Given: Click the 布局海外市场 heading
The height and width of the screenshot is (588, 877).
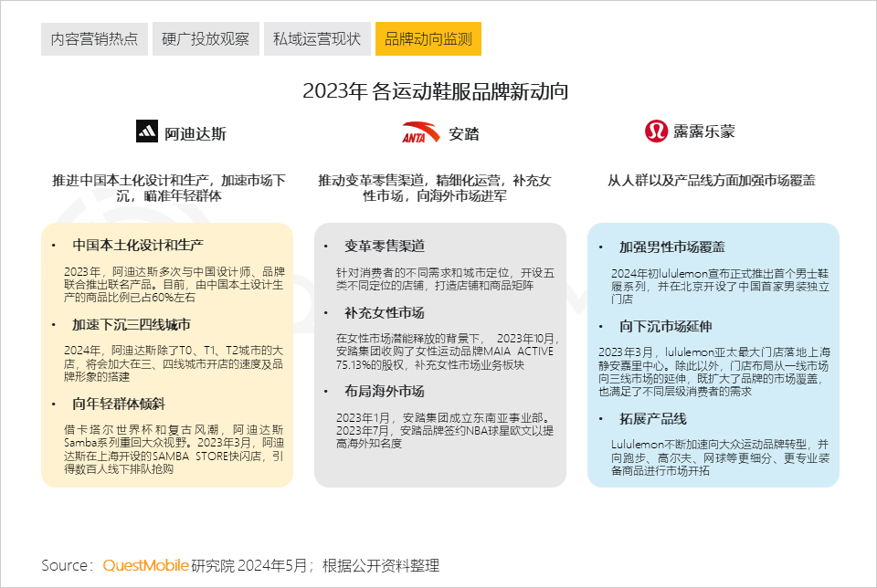Looking at the screenshot, I should point(385,391).
